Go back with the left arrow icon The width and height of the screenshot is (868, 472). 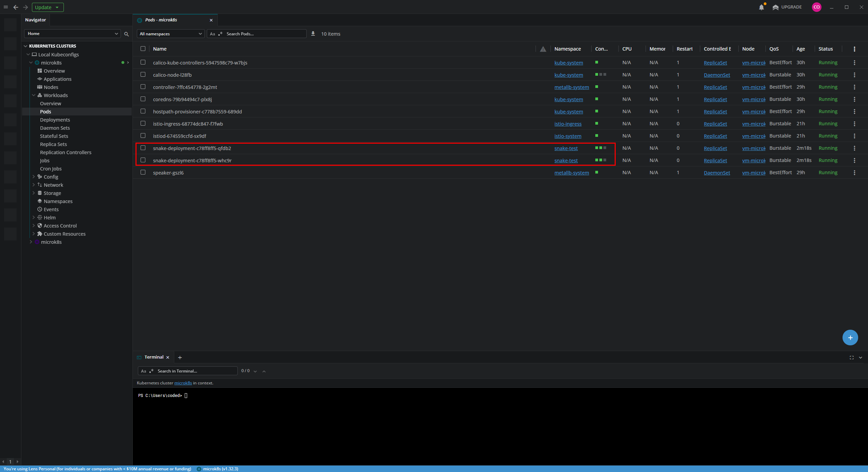[x=16, y=7]
